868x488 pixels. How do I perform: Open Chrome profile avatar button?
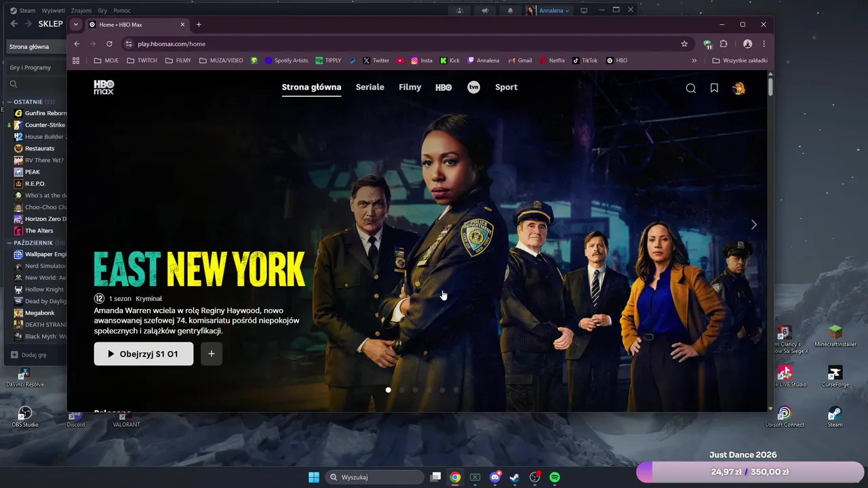(x=747, y=43)
